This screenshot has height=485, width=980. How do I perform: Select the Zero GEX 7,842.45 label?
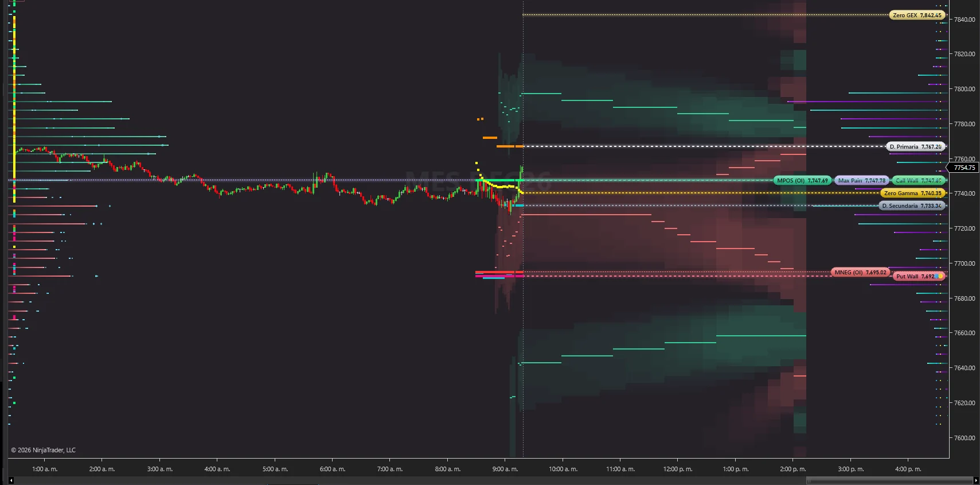pos(917,15)
